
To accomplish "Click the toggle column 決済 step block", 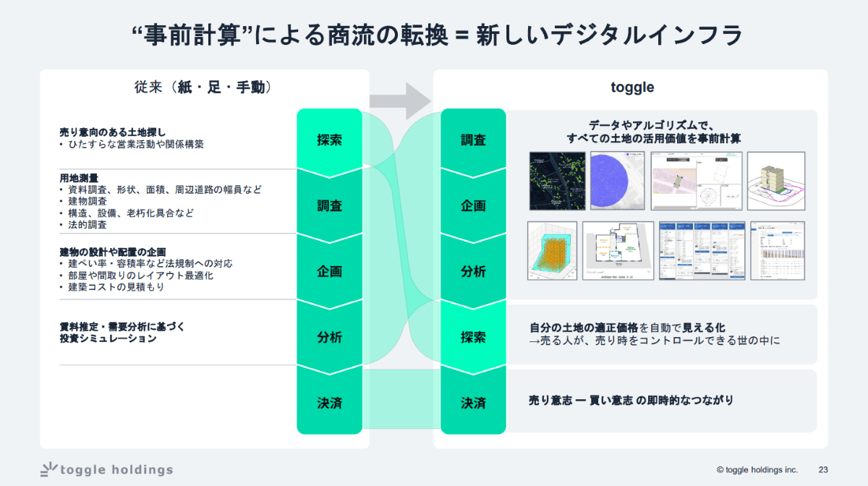I will (474, 402).
